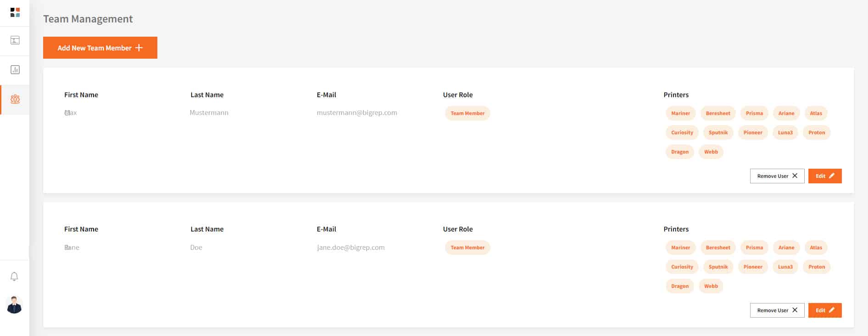Open notifications bell icon
Image resolution: width=868 pixels, height=336 pixels.
point(14,276)
